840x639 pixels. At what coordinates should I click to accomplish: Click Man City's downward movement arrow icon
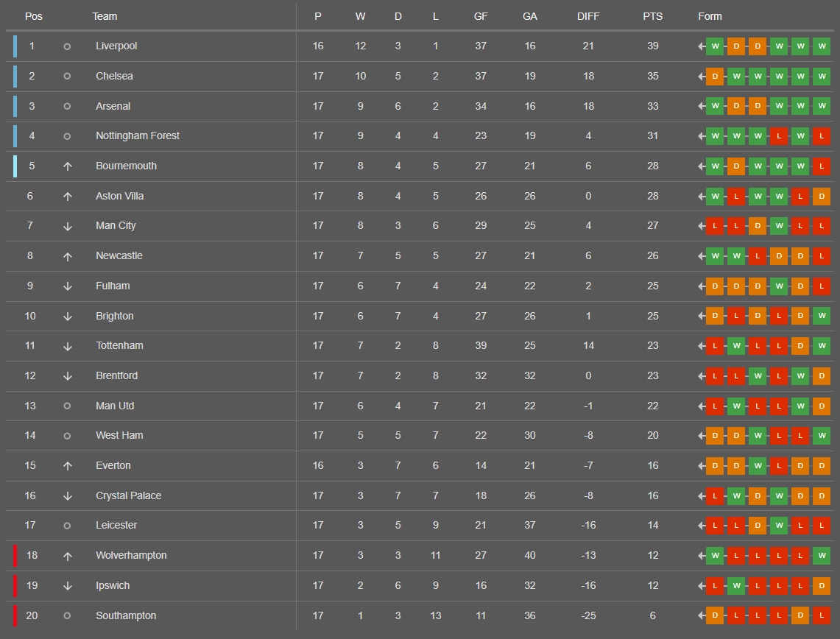click(x=68, y=227)
